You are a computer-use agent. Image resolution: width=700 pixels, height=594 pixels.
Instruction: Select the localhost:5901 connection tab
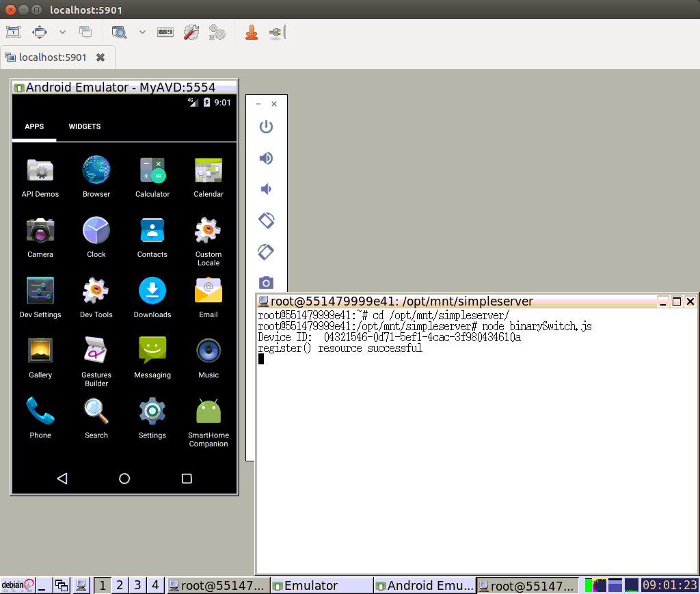click(x=53, y=57)
